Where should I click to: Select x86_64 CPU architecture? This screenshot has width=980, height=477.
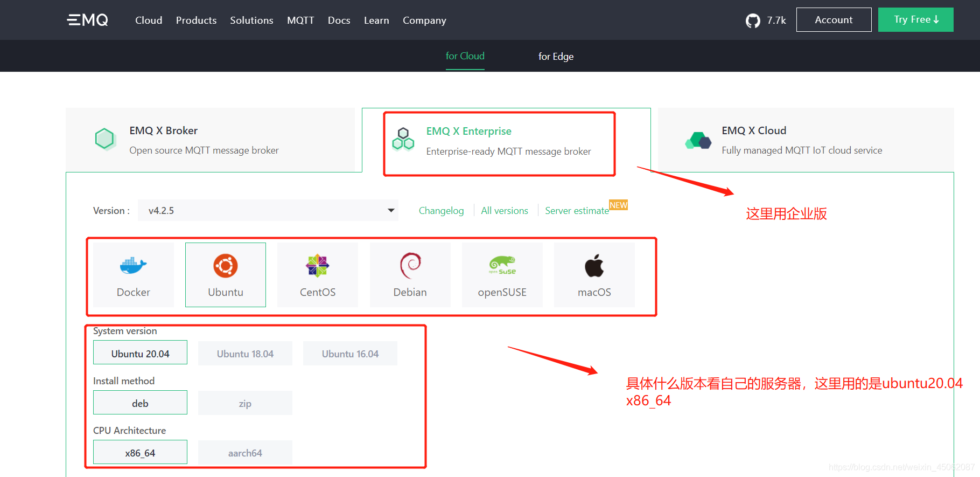click(140, 452)
